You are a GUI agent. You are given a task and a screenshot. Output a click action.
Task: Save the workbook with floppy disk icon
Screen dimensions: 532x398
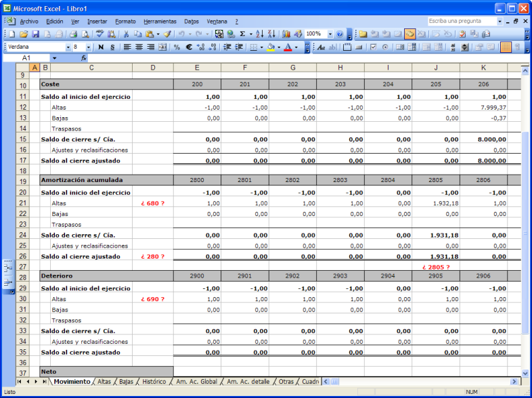point(35,34)
